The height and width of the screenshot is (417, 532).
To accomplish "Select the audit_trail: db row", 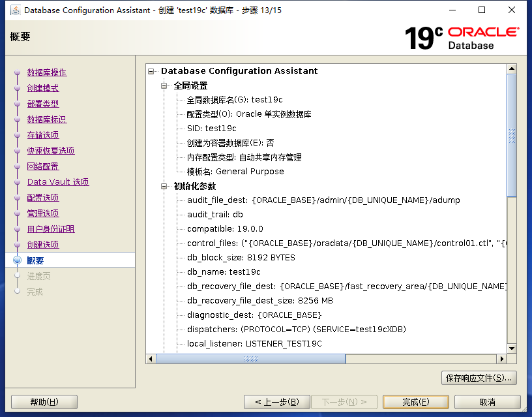I will (x=214, y=215).
